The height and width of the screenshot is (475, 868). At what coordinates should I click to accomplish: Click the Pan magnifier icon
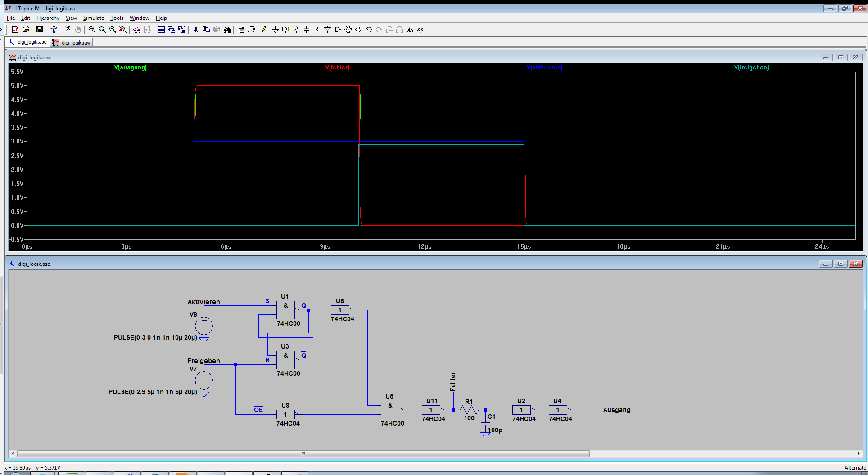(x=102, y=29)
